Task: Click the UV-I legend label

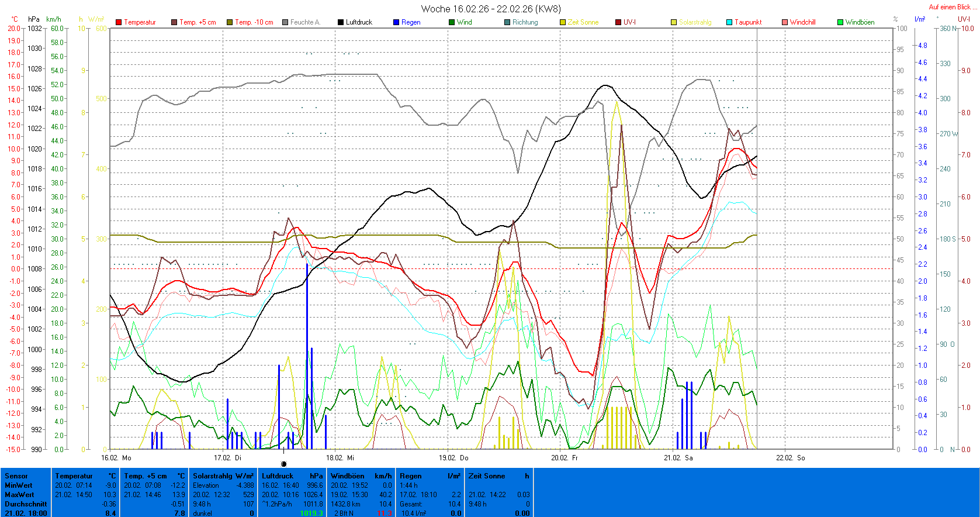Action: [x=629, y=22]
